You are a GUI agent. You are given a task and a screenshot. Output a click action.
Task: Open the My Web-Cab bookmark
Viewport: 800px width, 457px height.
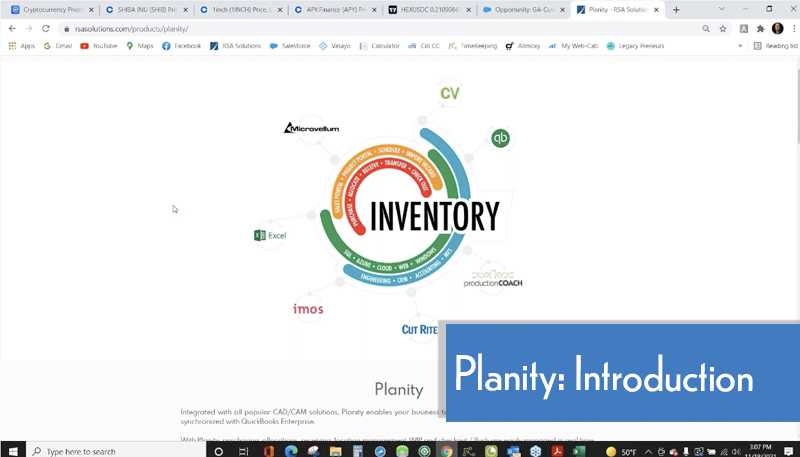[x=573, y=46]
